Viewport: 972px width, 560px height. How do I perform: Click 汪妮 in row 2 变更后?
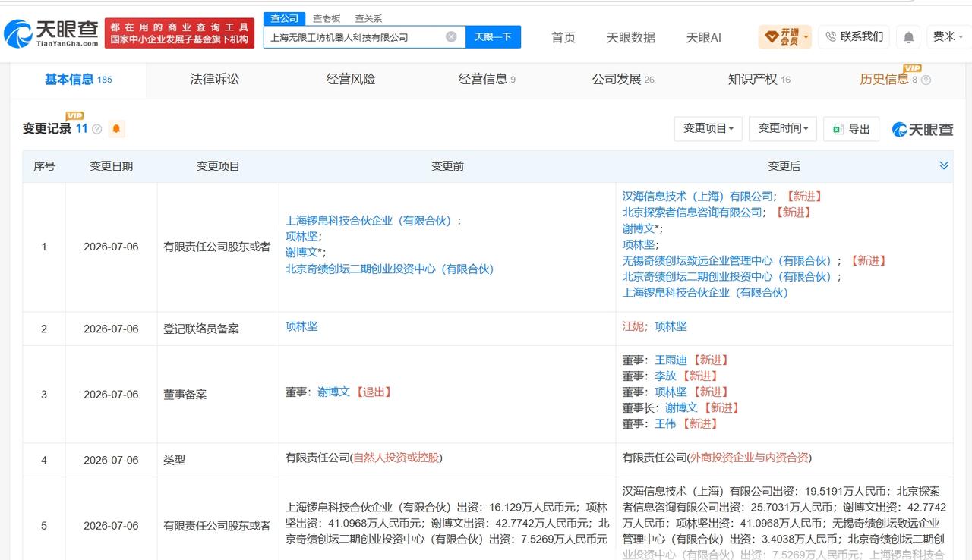pyautogui.click(x=633, y=326)
